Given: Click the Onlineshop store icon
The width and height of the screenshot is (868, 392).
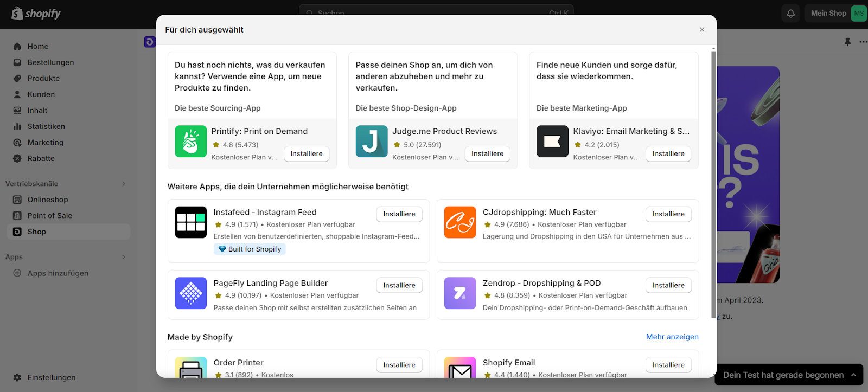Looking at the screenshot, I should point(17,200).
